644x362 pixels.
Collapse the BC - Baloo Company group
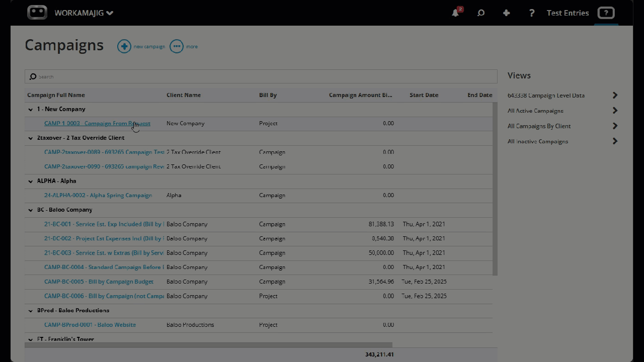point(30,210)
